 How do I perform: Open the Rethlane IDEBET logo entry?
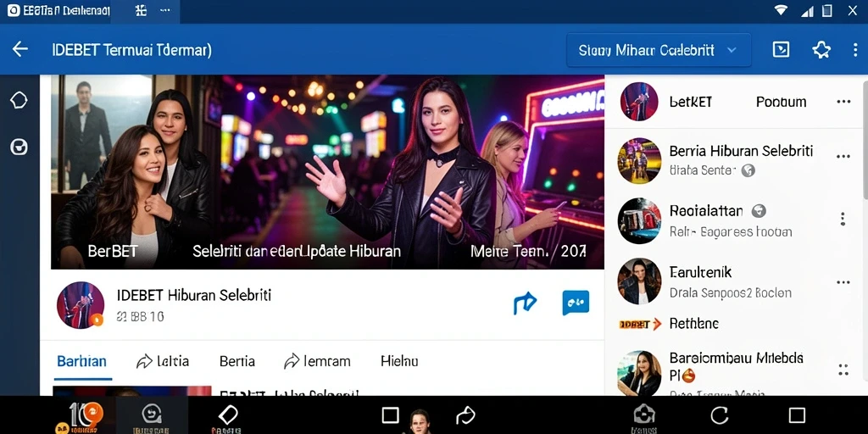[x=668, y=324]
